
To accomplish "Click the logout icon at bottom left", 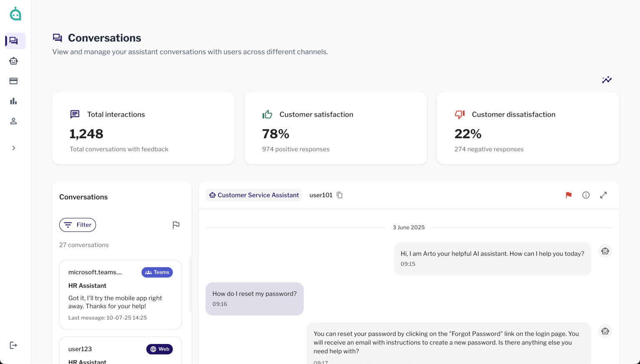I will click(x=13, y=345).
